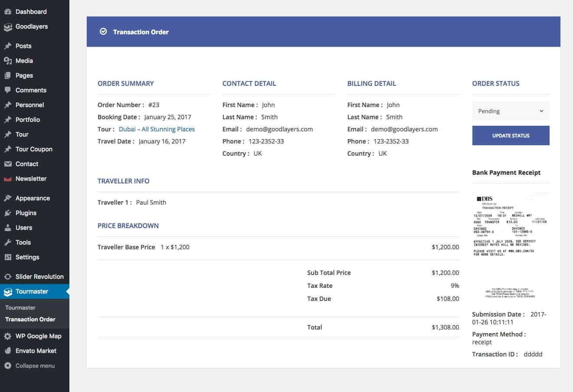Viewport: 573px width, 392px height.
Task: Click the order status dropdown chevron
Action: tap(541, 111)
